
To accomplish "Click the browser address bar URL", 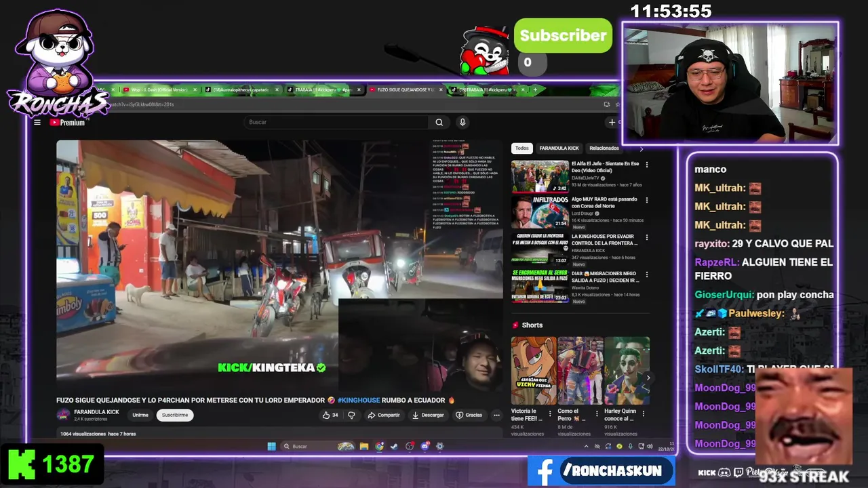I will (x=142, y=104).
